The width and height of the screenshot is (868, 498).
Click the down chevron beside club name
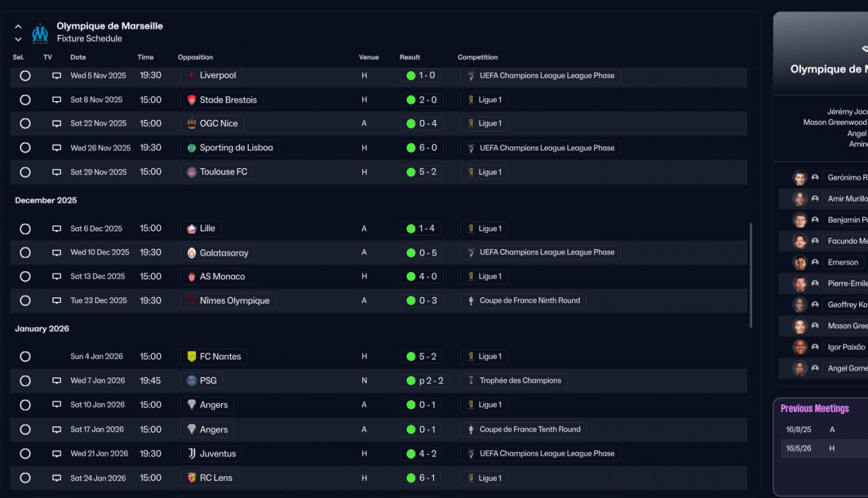[18, 39]
